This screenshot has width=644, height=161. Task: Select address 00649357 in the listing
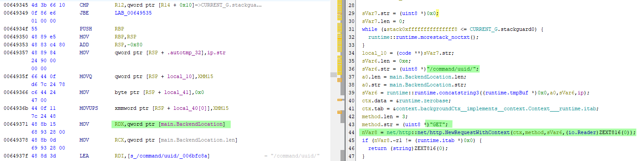click(15, 53)
